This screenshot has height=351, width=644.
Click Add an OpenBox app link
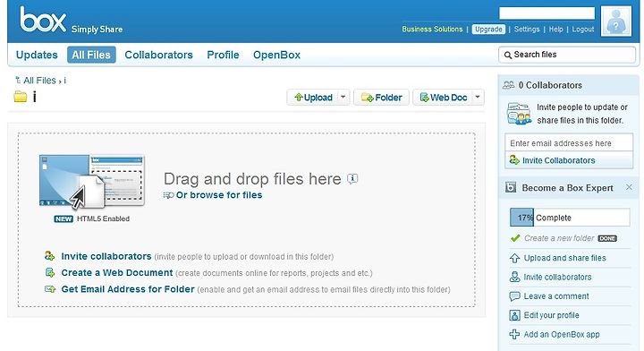[x=562, y=334]
